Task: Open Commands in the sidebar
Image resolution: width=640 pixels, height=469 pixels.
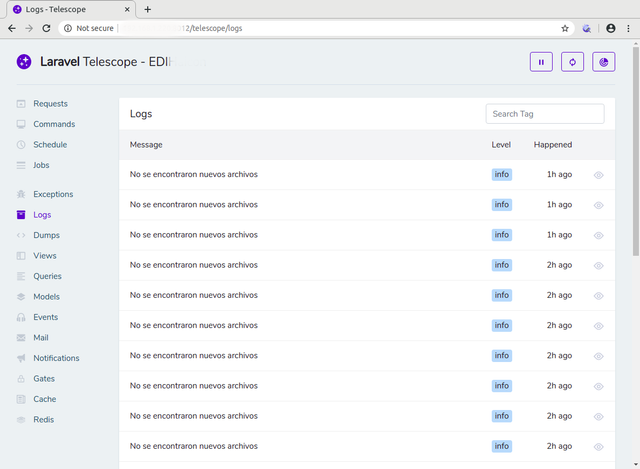Action: (54, 124)
